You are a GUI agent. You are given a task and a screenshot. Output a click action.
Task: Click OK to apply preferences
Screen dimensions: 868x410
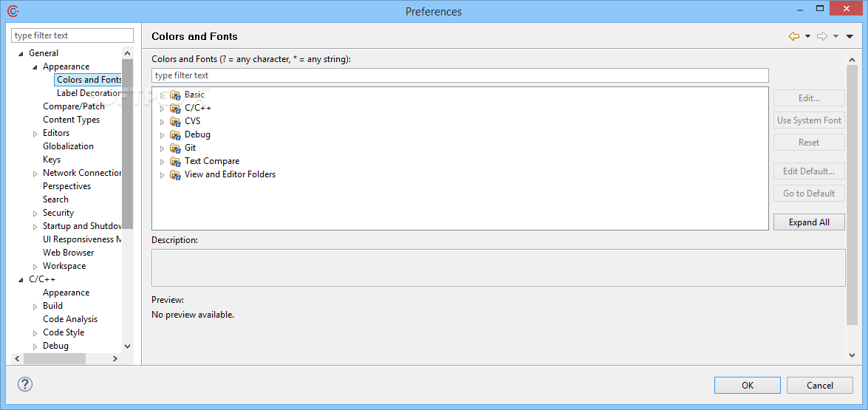point(748,385)
